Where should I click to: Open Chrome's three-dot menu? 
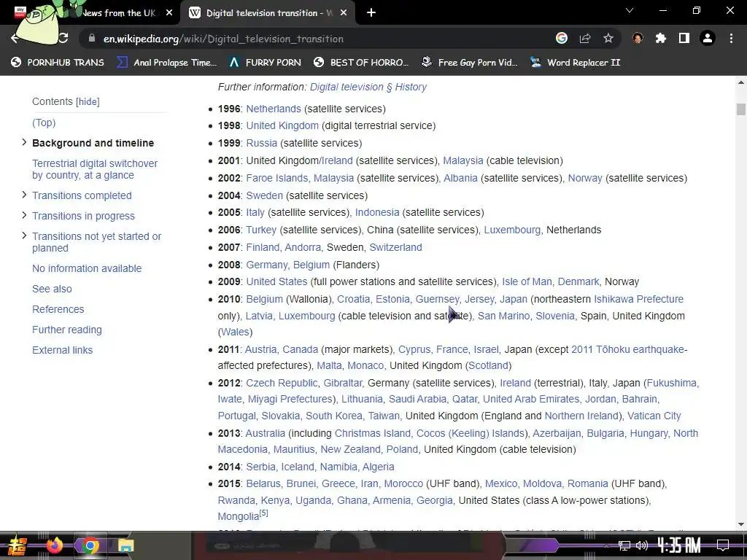click(731, 39)
